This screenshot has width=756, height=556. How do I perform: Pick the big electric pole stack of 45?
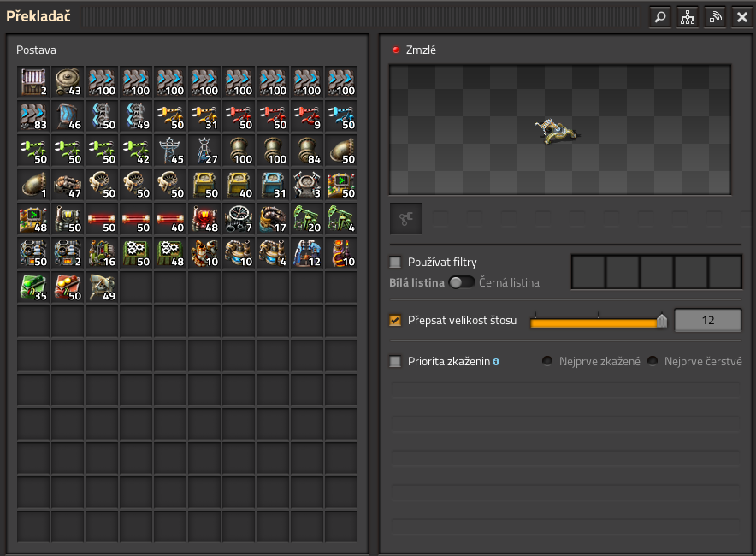coord(170,151)
